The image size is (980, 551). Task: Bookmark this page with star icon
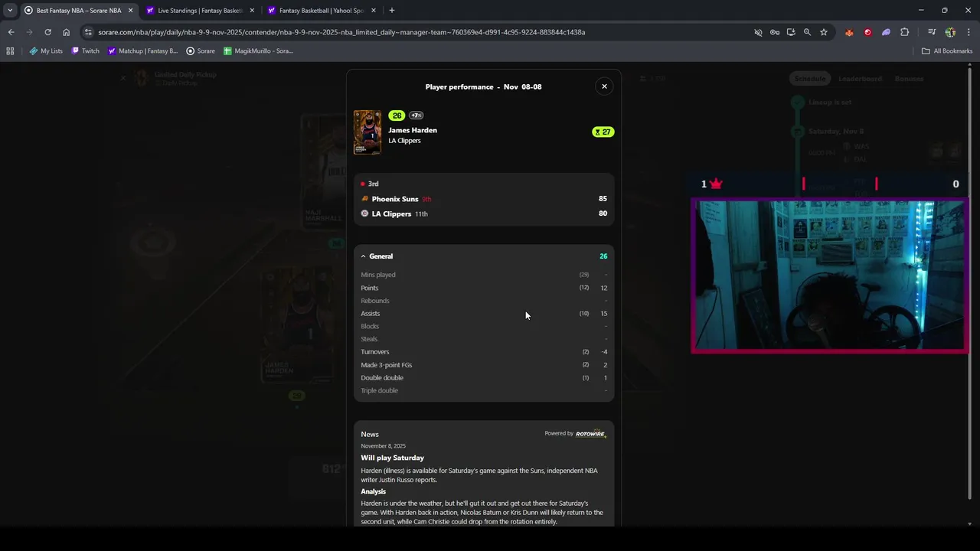pos(824,32)
